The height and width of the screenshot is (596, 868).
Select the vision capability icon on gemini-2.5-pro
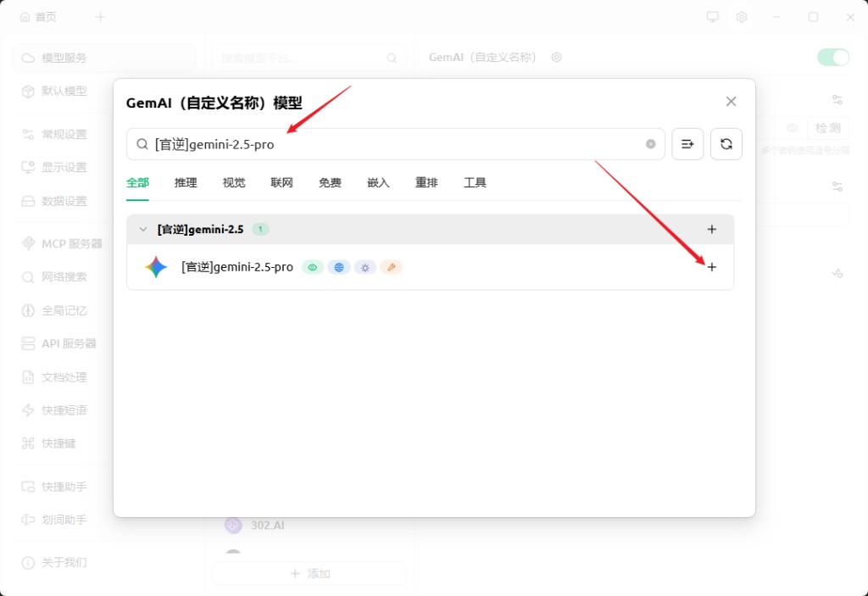click(313, 267)
